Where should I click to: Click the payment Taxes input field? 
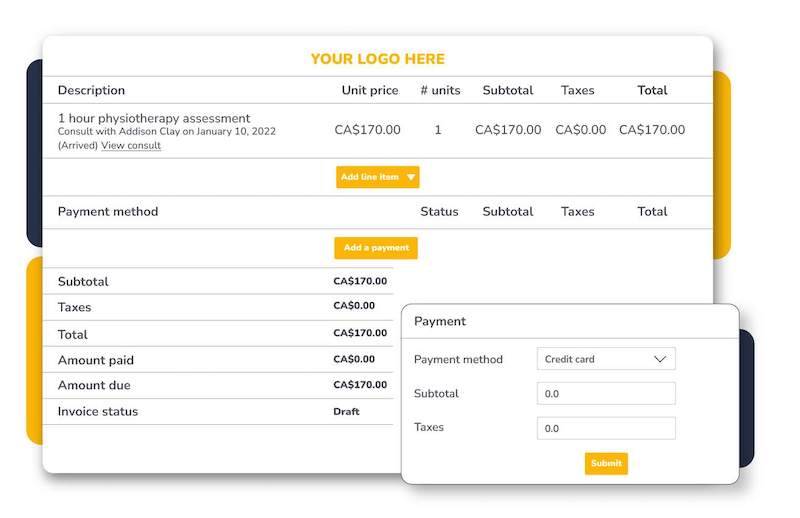click(605, 428)
